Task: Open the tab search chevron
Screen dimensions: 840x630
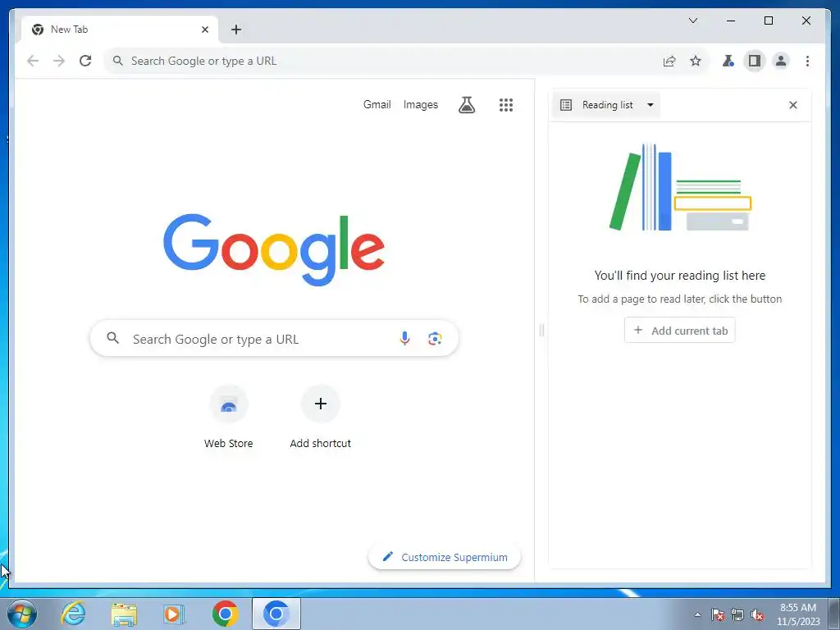Action: pyautogui.click(x=692, y=21)
